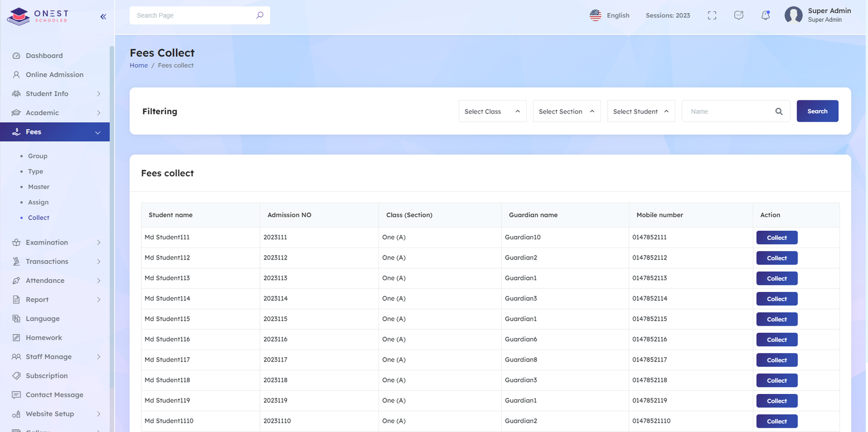Click the Contact Message envelope icon
This screenshot has width=868, height=432.
[x=16, y=395]
